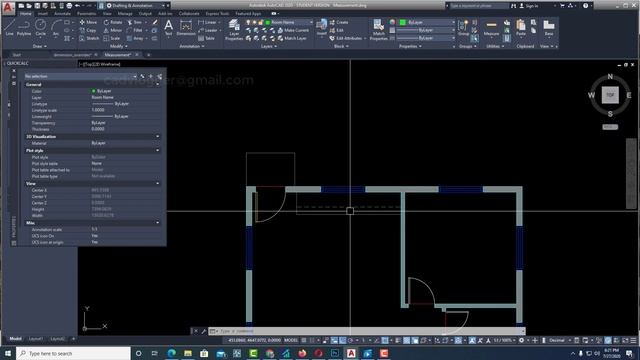This screenshot has height=360, width=640.
Task: Open the Measure utility
Action: pyautogui.click(x=491, y=28)
